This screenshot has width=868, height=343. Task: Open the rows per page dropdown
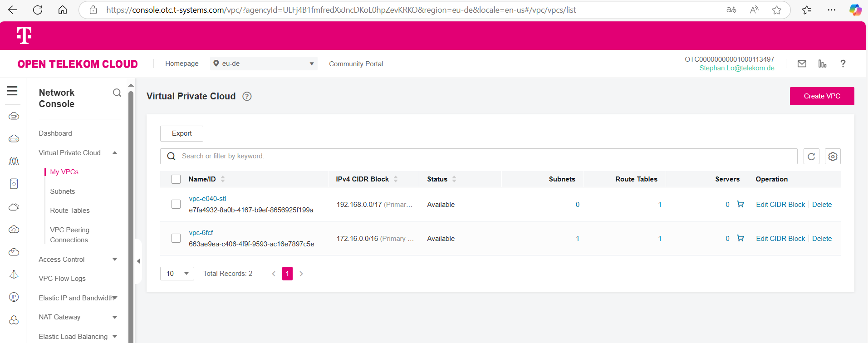177,274
